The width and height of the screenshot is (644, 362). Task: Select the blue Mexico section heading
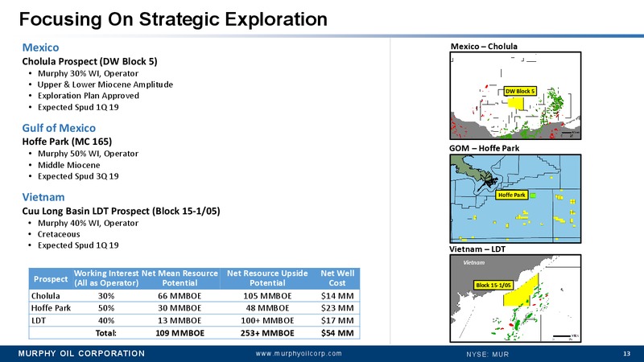tap(41, 47)
